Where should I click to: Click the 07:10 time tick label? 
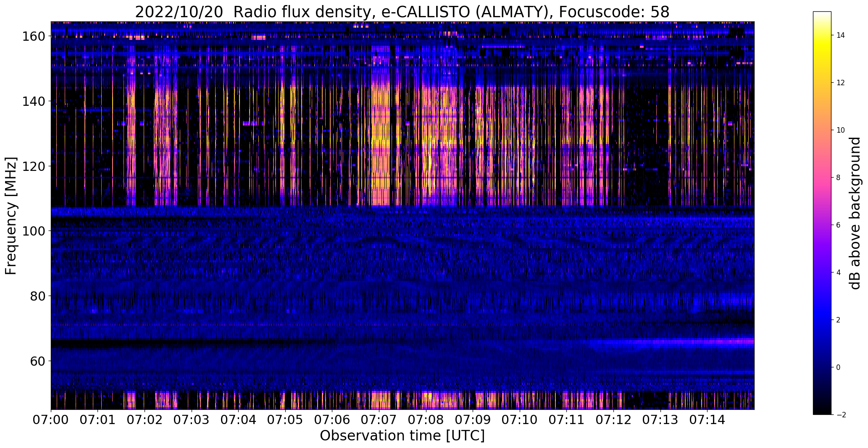(520, 420)
